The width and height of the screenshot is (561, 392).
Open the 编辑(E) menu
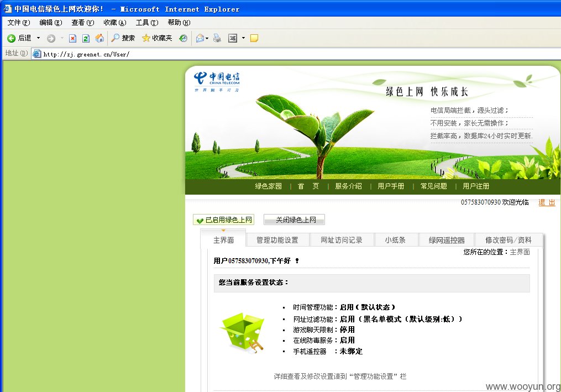pyautogui.click(x=50, y=23)
